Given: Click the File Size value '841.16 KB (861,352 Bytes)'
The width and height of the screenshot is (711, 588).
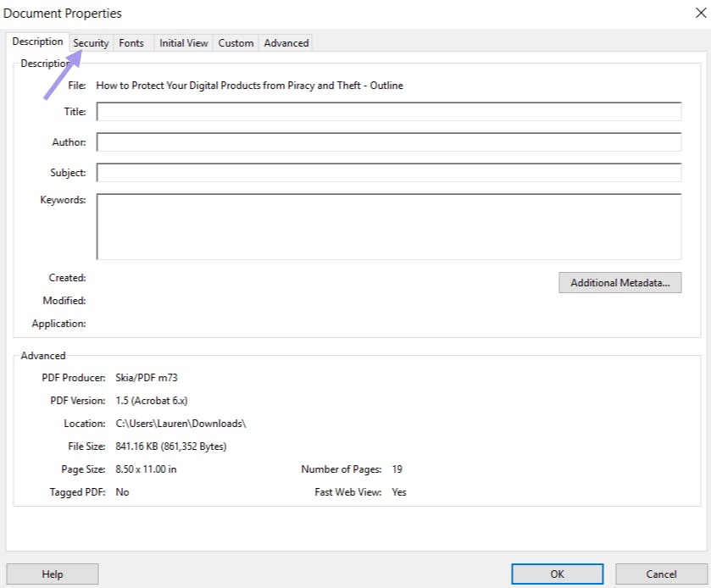Looking at the screenshot, I should point(171,447).
